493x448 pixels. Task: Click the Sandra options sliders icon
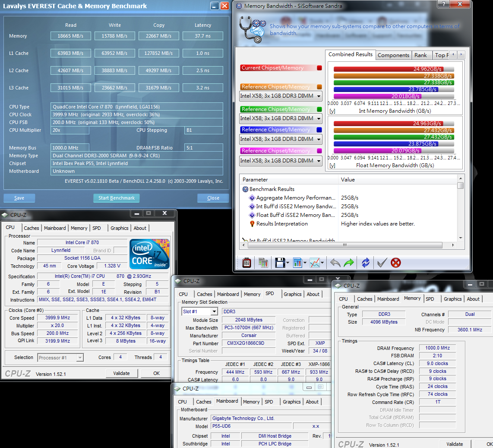tap(246, 263)
